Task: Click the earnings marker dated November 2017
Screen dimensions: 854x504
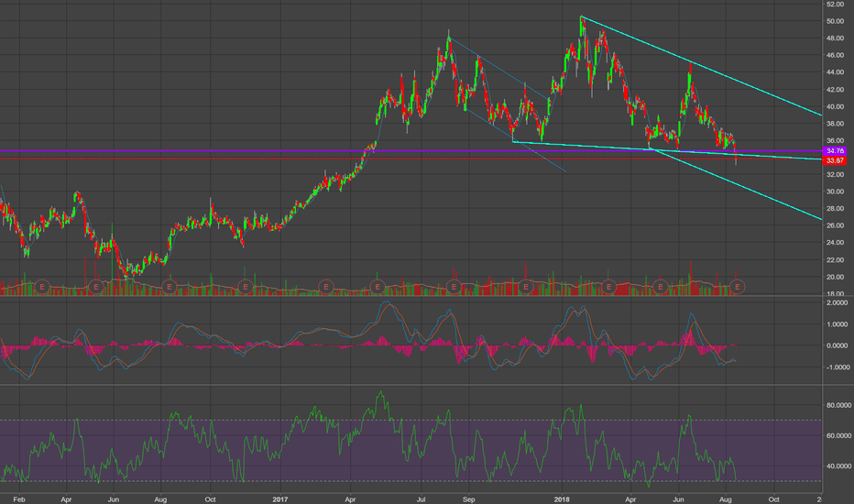Action: [x=526, y=286]
